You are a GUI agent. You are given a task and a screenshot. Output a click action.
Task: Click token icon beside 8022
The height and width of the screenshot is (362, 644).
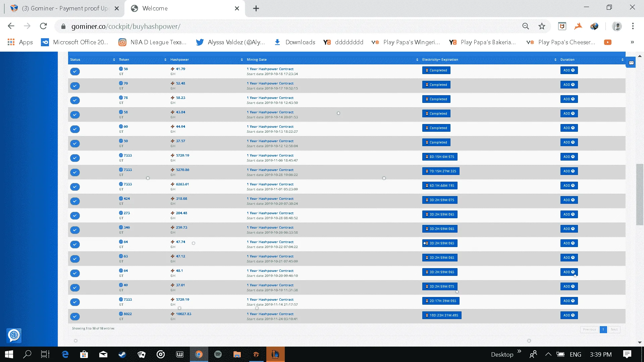121,314
